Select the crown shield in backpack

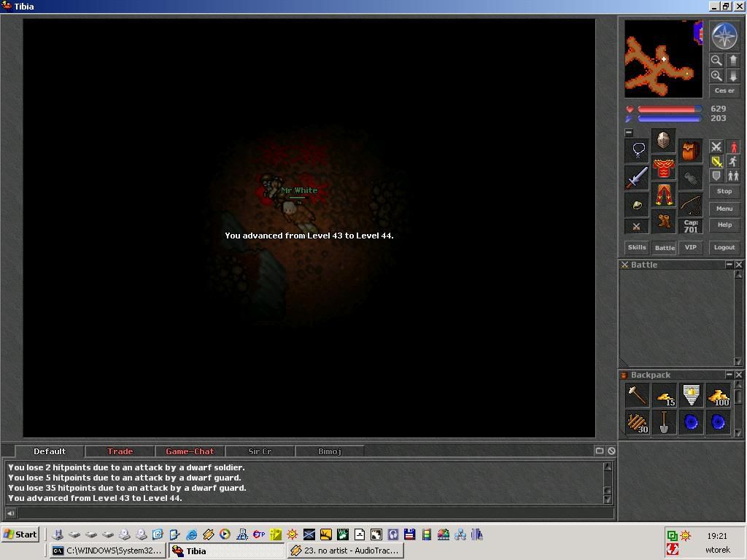tap(692, 395)
